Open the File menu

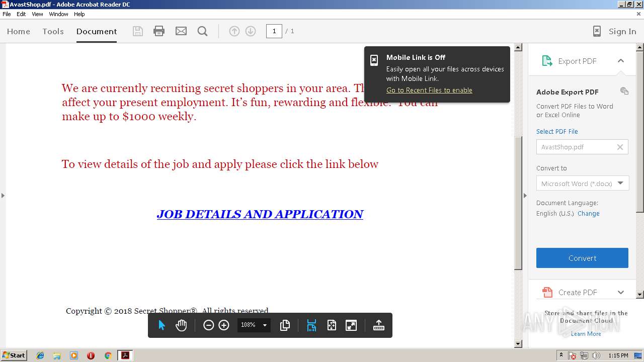pyautogui.click(x=7, y=14)
